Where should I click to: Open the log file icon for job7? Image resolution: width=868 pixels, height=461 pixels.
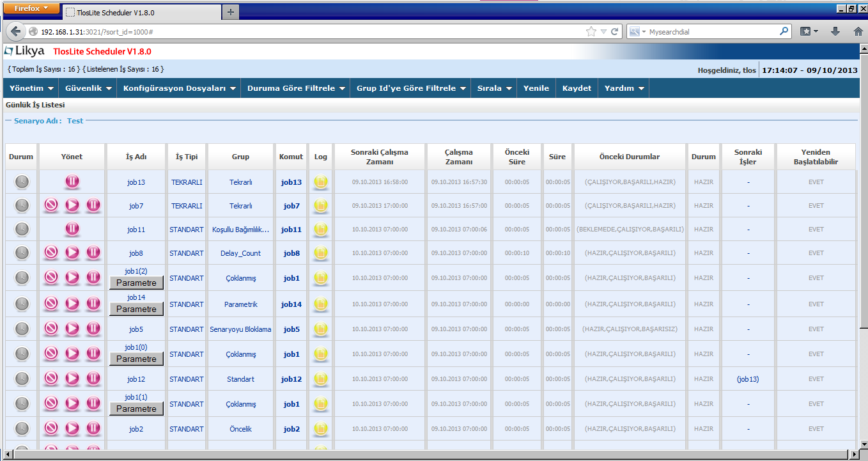click(x=321, y=205)
